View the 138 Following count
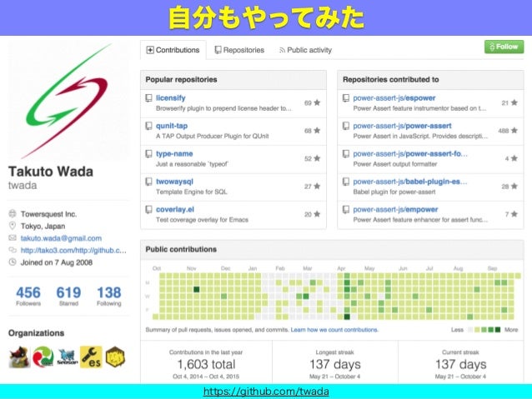The width and height of the screenshot is (532, 399). (x=109, y=296)
